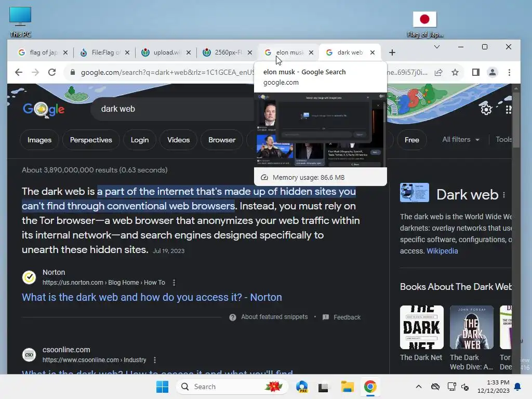Click Dark web knowledge panel thumbnail
The image size is (532, 399).
(x=414, y=192)
